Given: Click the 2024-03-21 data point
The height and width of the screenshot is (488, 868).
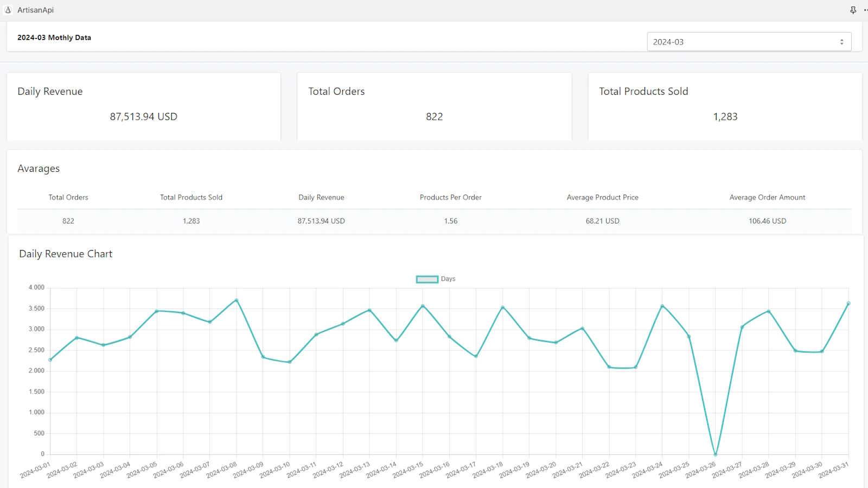Looking at the screenshot, I should click(582, 328).
